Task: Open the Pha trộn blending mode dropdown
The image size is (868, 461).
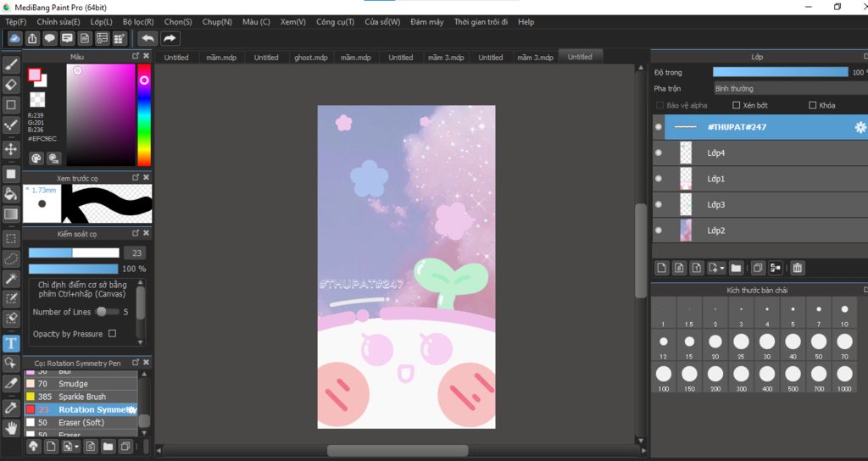Action: pos(780,88)
